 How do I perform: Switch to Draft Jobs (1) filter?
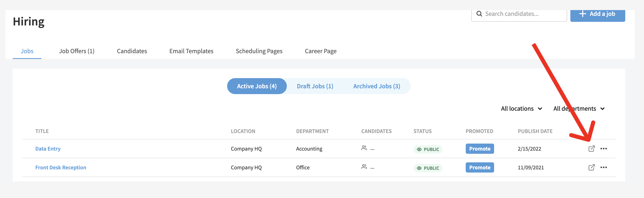[x=315, y=86]
